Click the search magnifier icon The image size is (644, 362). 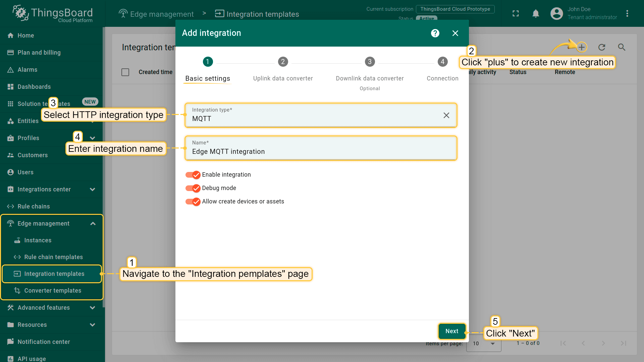click(x=622, y=47)
